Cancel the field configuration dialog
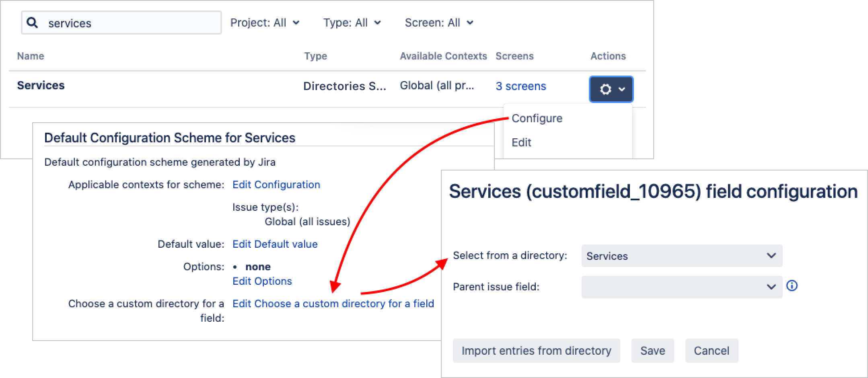Viewport: 868px width, 378px height. [711, 351]
